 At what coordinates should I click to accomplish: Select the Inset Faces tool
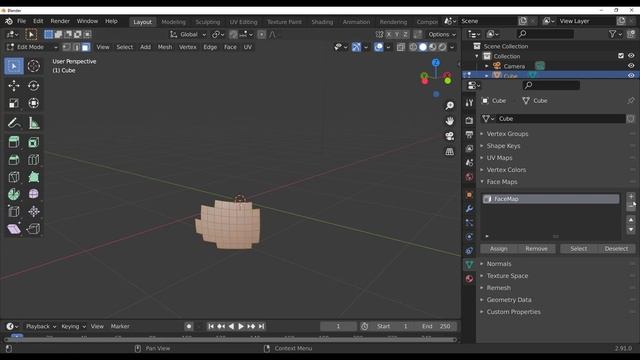click(x=33, y=142)
